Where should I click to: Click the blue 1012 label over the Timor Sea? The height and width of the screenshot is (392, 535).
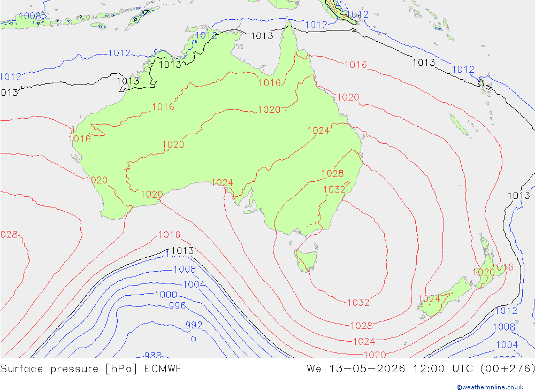pyautogui.click(x=119, y=53)
